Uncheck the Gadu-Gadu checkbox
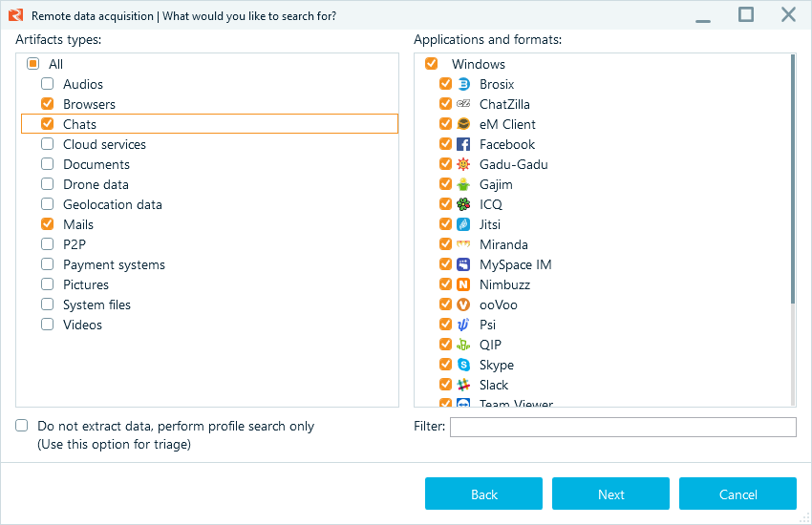This screenshot has height=525, width=812. point(445,164)
